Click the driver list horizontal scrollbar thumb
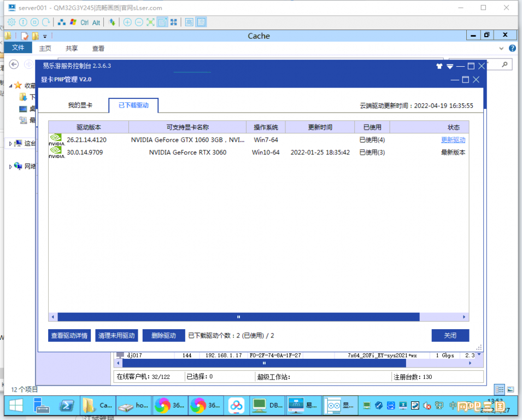The image size is (522, 420). click(238, 317)
